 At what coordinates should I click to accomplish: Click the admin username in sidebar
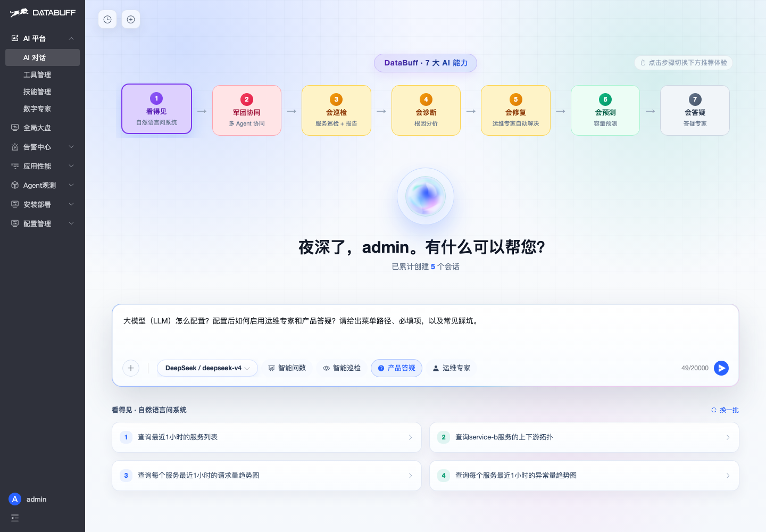(x=37, y=500)
